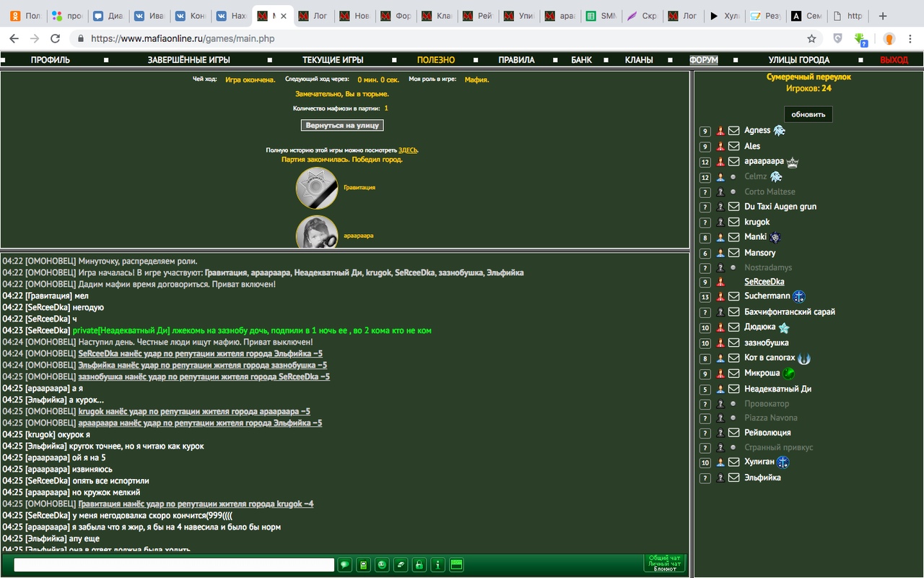Toggle the padlock chat lock icon

pos(419,565)
